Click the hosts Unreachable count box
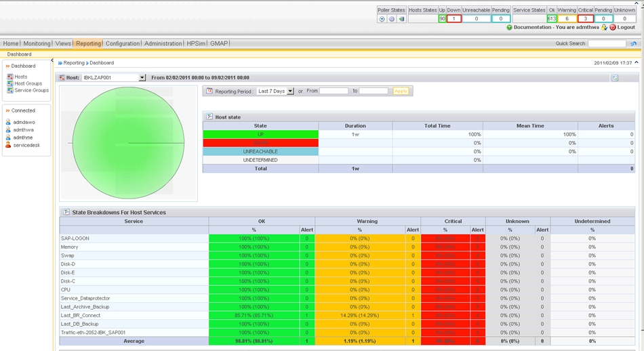This screenshot has width=644, height=351. 477,19
